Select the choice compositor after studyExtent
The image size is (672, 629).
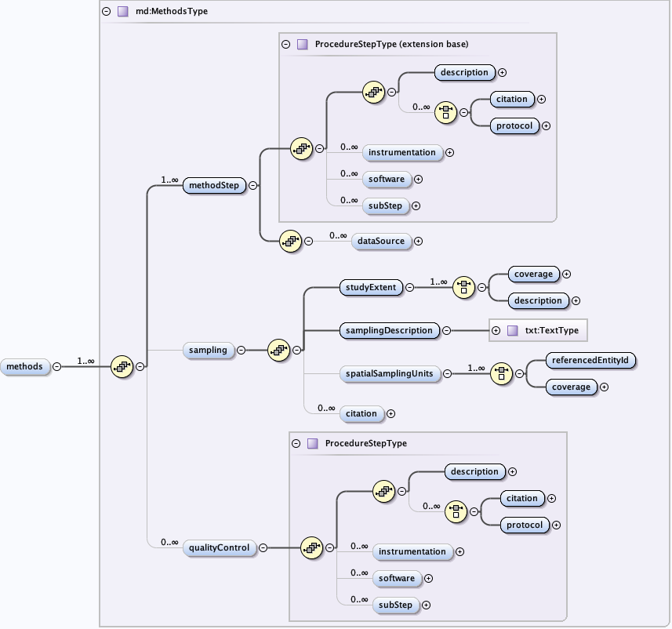coord(463,287)
